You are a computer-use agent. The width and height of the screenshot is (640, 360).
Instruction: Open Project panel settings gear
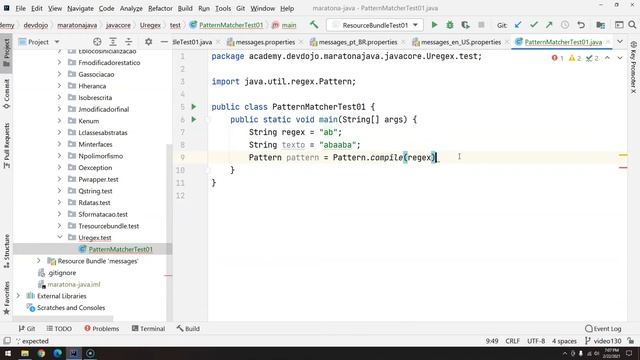click(x=149, y=42)
